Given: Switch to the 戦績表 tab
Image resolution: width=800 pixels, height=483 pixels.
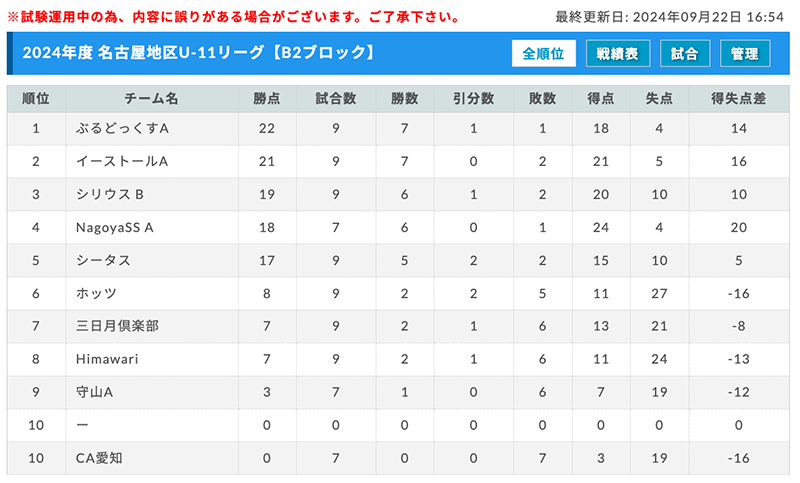Looking at the screenshot, I should 618,54.
